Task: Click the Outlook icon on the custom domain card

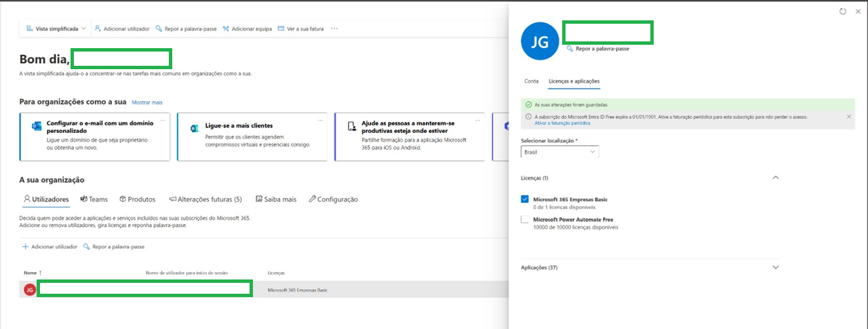Action: (x=37, y=126)
